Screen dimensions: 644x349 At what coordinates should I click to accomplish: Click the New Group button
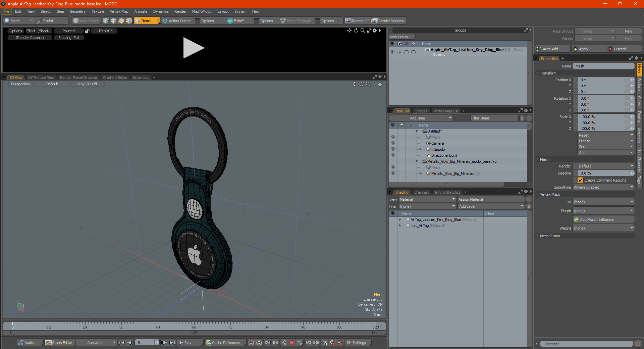coord(402,37)
